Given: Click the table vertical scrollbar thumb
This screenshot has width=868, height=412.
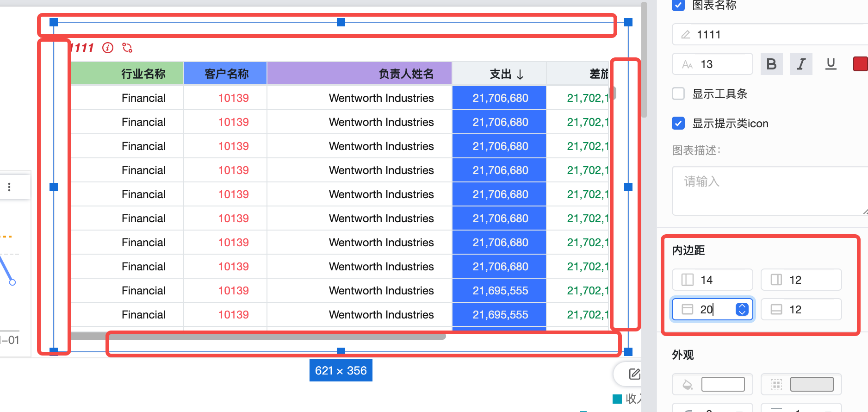Looking at the screenshot, I should 613,93.
